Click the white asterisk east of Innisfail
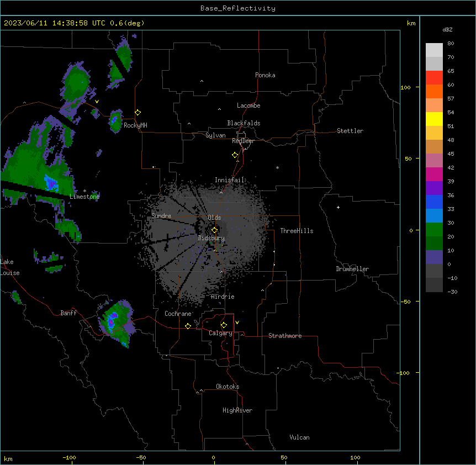476x465 pixels. tap(277, 167)
